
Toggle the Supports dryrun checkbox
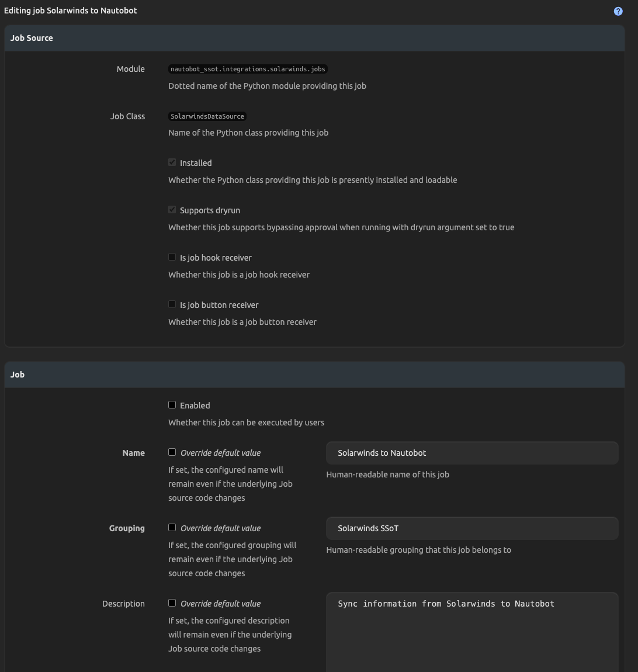click(172, 210)
